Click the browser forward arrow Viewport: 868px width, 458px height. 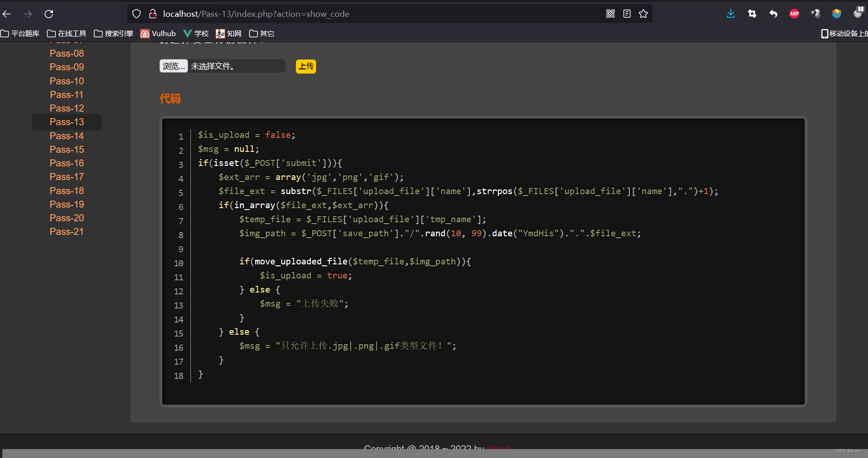pos(28,14)
